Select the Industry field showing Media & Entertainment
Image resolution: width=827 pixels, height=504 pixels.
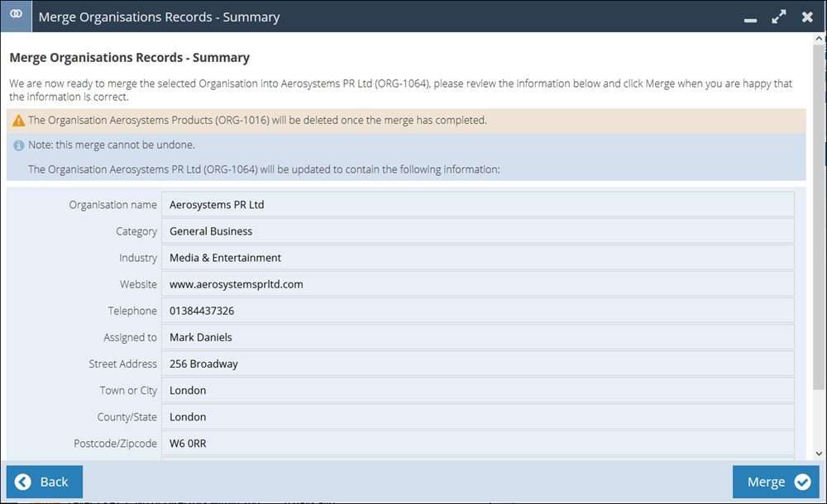point(480,257)
